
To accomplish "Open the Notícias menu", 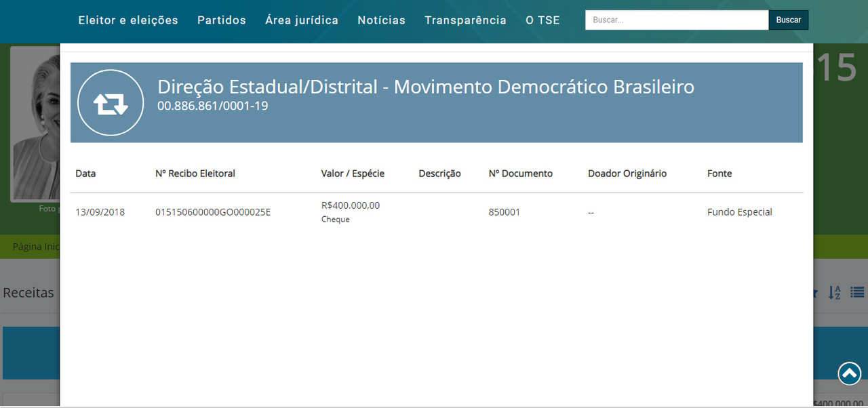I will [381, 20].
